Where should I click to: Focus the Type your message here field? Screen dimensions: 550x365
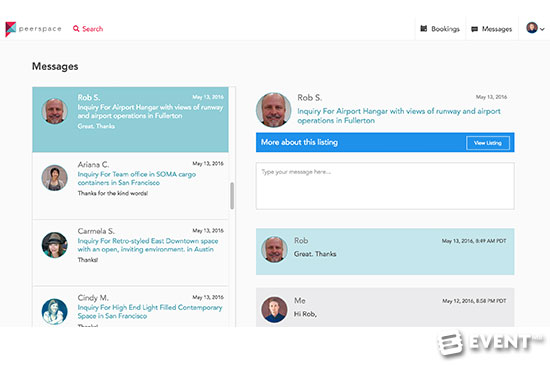385,186
